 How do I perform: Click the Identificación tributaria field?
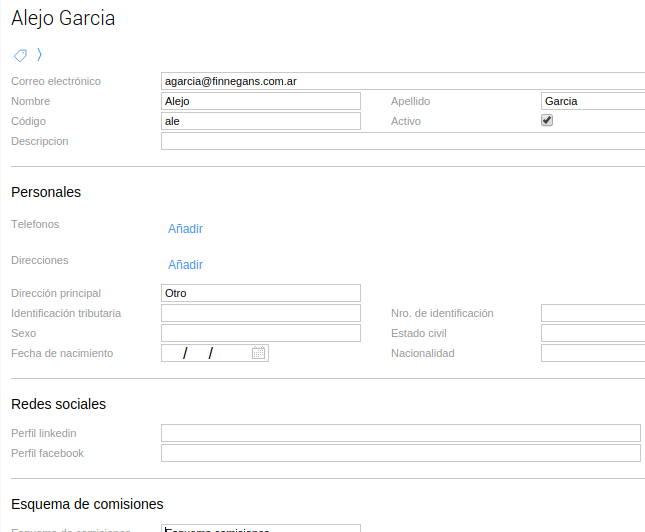(261, 313)
